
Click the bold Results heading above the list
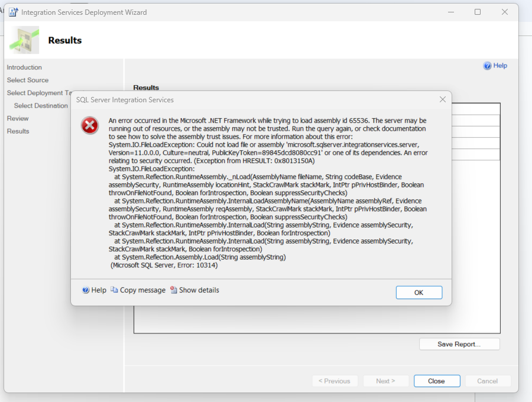[x=146, y=87]
